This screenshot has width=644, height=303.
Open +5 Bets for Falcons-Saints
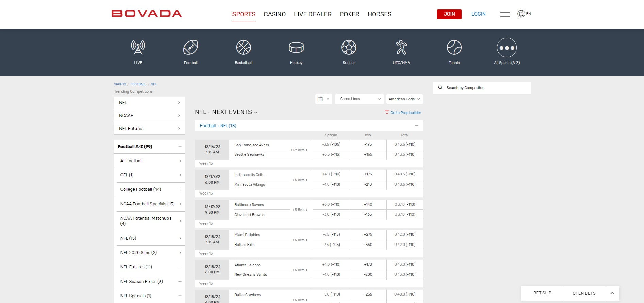pyautogui.click(x=300, y=270)
